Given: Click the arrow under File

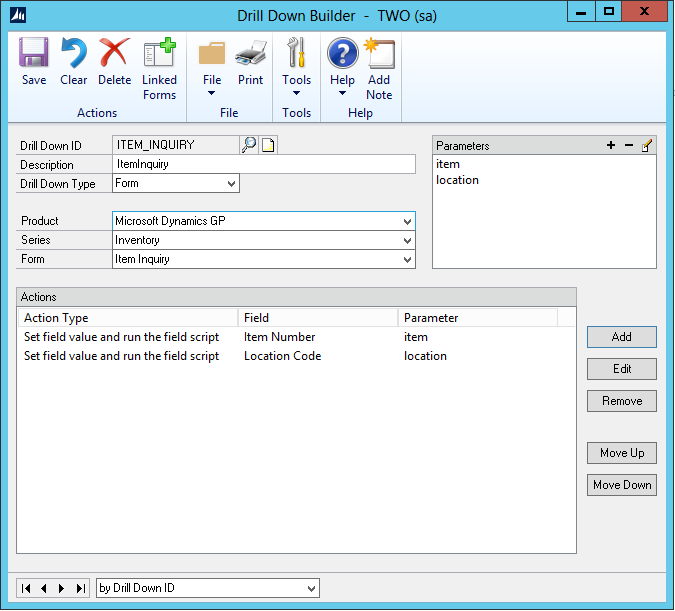Looking at the screenshot, I should pyautogui.click(x=211, y=93).
